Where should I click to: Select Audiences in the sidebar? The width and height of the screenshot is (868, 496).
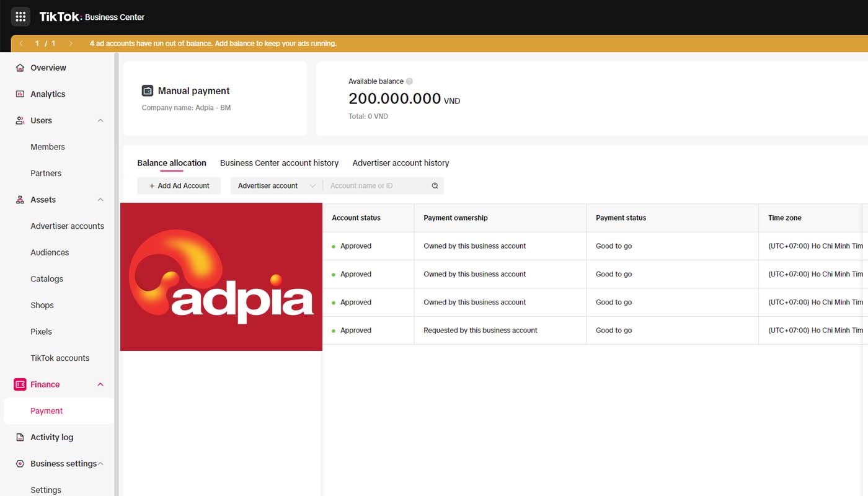pyautogui.click(x=50, y=252)
